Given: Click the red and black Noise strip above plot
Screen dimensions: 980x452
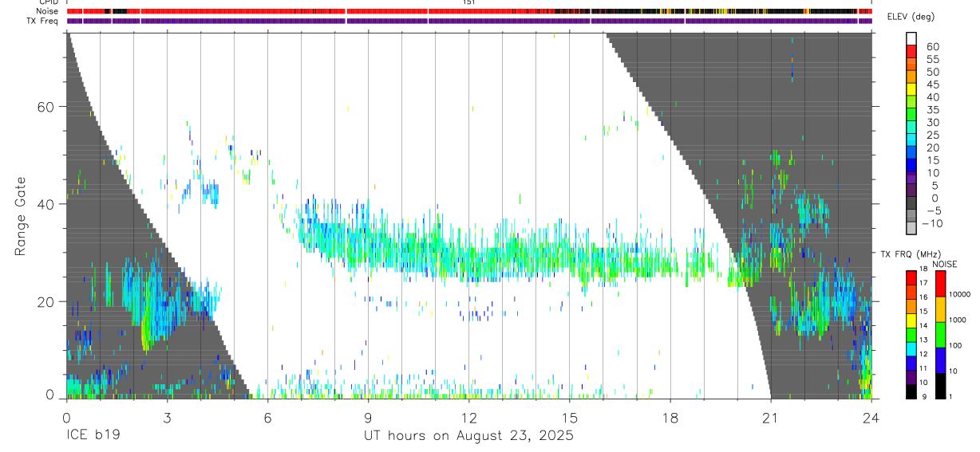Looking at the screenshot, I should pyautogui.click(x=469, y=12).
